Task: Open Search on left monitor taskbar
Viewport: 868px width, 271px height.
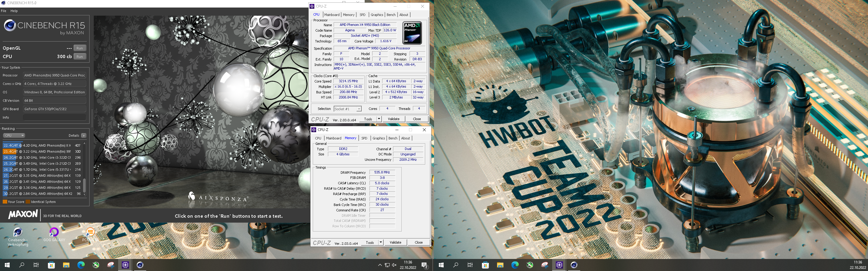Action: (x=22, y=265)
